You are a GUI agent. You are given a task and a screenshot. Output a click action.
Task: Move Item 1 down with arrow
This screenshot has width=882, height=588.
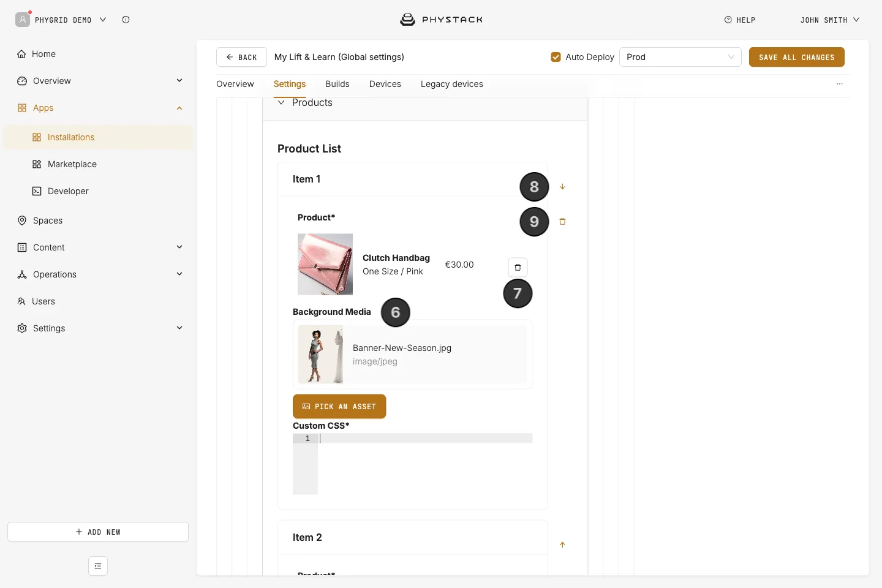pos(562,187)
